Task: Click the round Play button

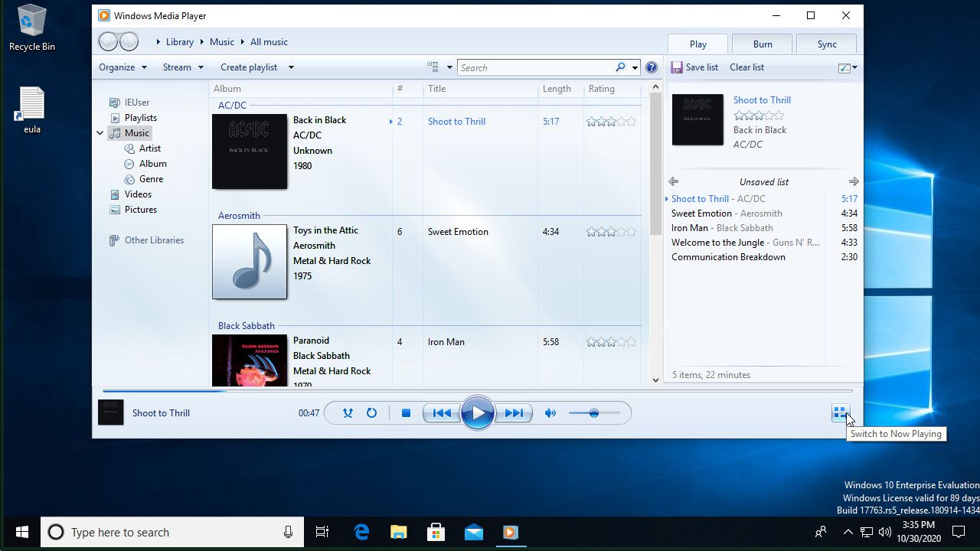Action: [477, 413]
